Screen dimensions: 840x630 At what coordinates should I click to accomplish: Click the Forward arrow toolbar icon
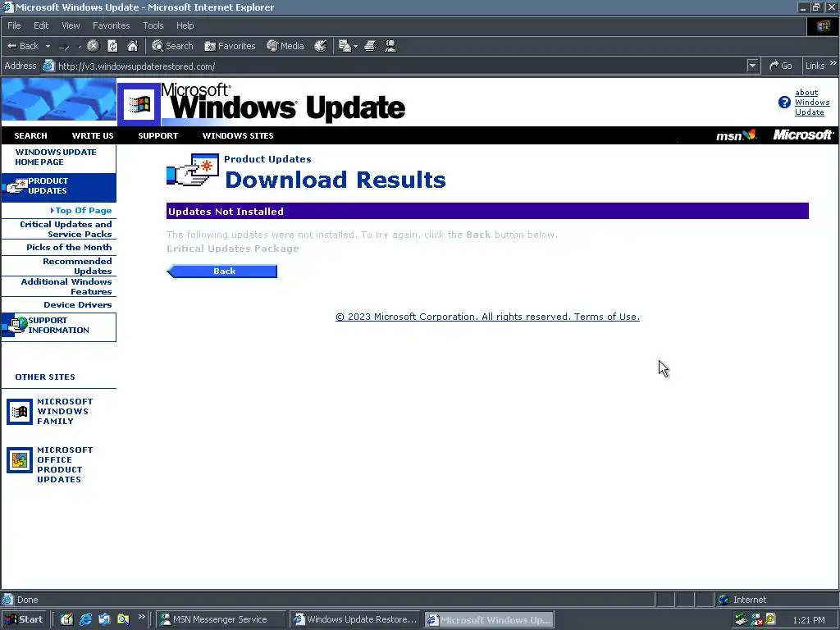[x=64, y=47]
